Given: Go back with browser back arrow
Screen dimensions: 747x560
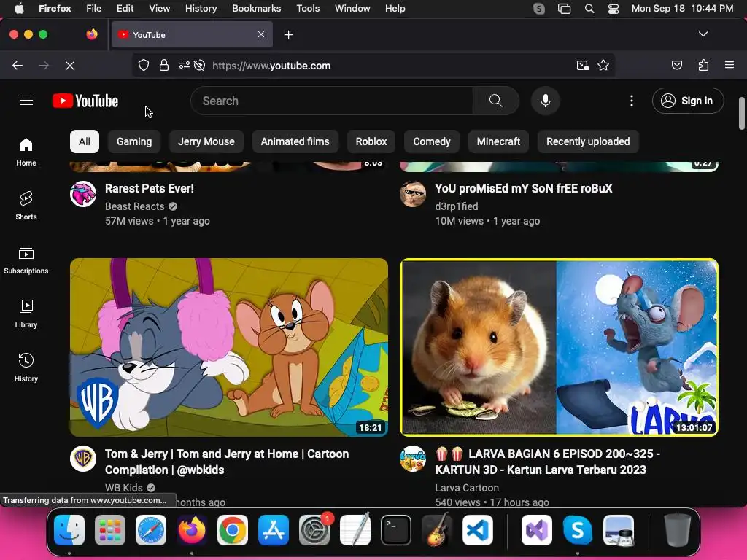Looking at the screenshot, I should 18,66.
